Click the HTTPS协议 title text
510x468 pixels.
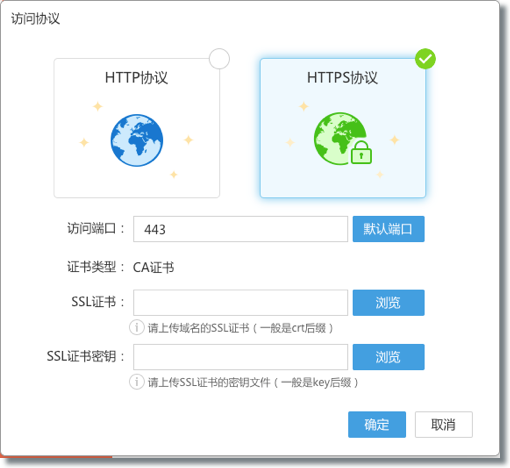coord(342,78)
